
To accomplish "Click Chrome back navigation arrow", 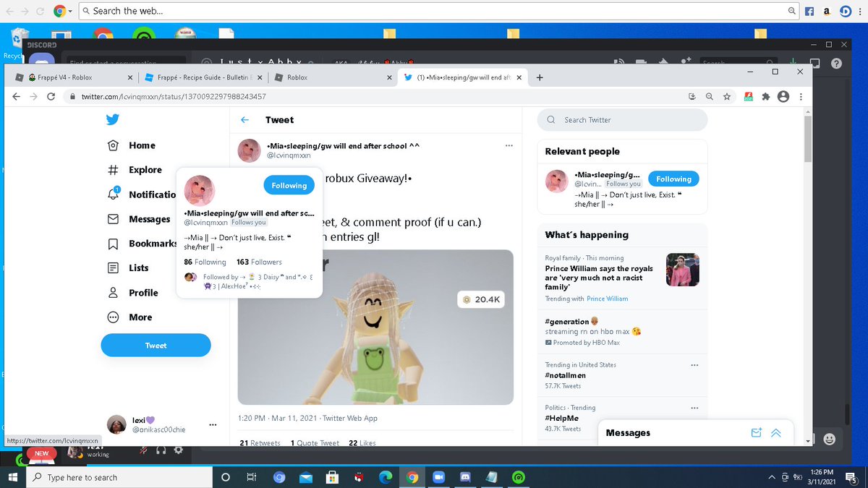I will click(x=16, y=96).
